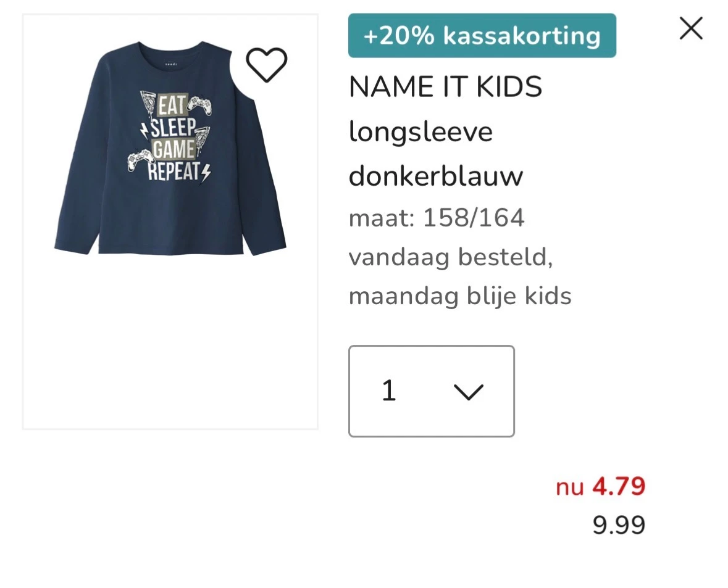The image size is (728, 588).
Task: Close the product panel with the X
Action: pyautogui.click(x=690, y=28)
